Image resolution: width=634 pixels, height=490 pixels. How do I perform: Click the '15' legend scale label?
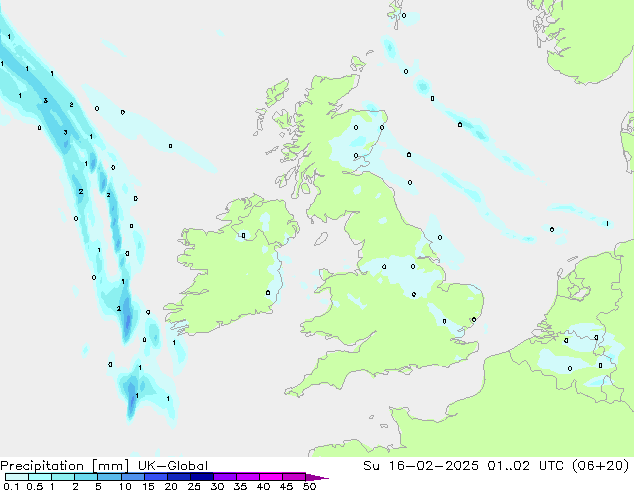[x=148, y=486]
